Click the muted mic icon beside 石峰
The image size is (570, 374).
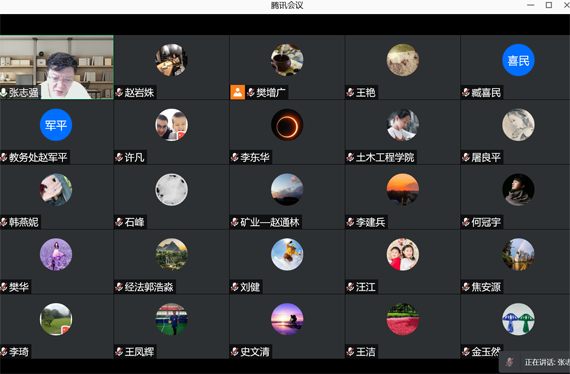tap(119, 222)
